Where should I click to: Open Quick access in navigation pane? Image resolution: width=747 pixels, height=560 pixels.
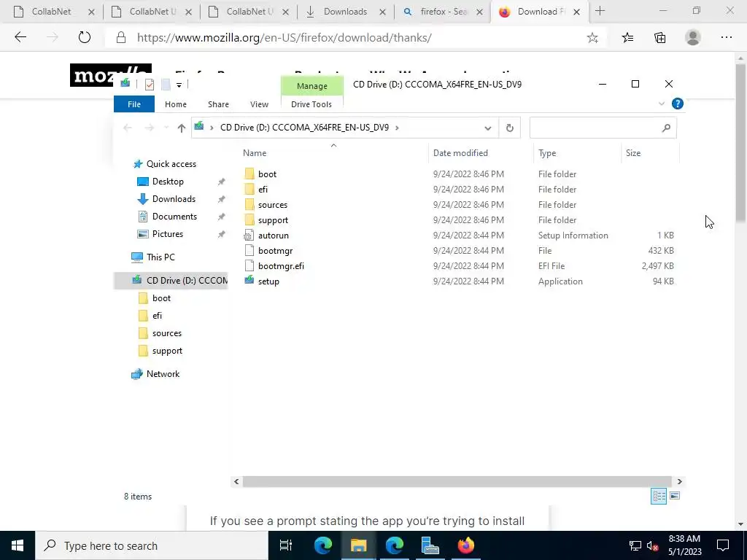click(x=171, y=164)
